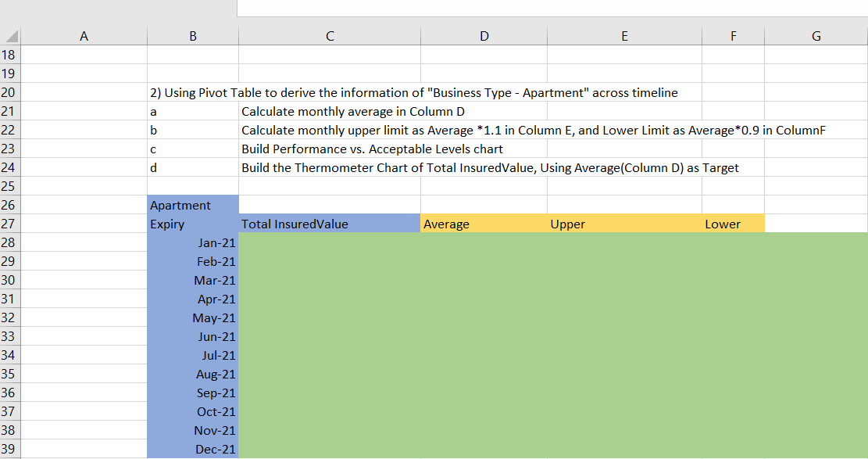Select row 27 header
This screenshot has width=868, height=459.
click(10, 224)
